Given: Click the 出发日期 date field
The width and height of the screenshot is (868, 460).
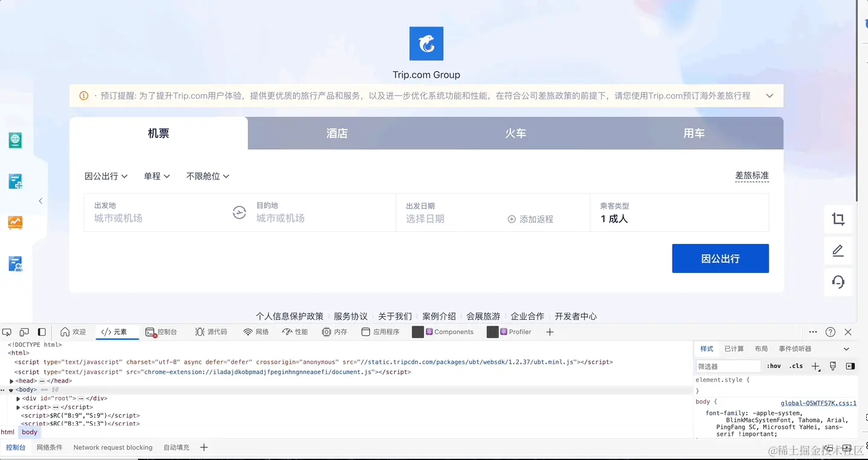Looking at the screenshot, I should [451, 212].
